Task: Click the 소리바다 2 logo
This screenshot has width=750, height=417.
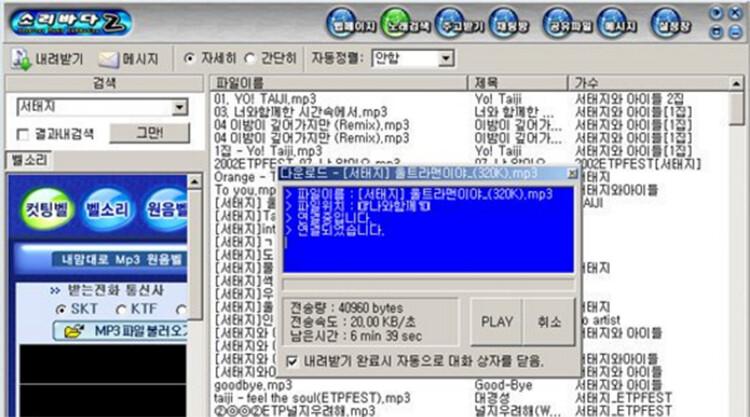Action: [x=71, y=22]
